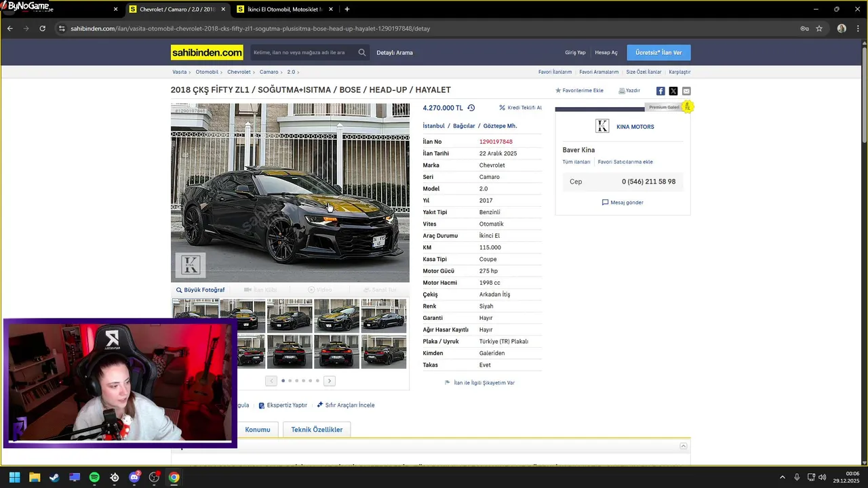Screen dimensions: 868x488
Task: Click the Camaro breadcrumb
Action: [x=269, y=72]
